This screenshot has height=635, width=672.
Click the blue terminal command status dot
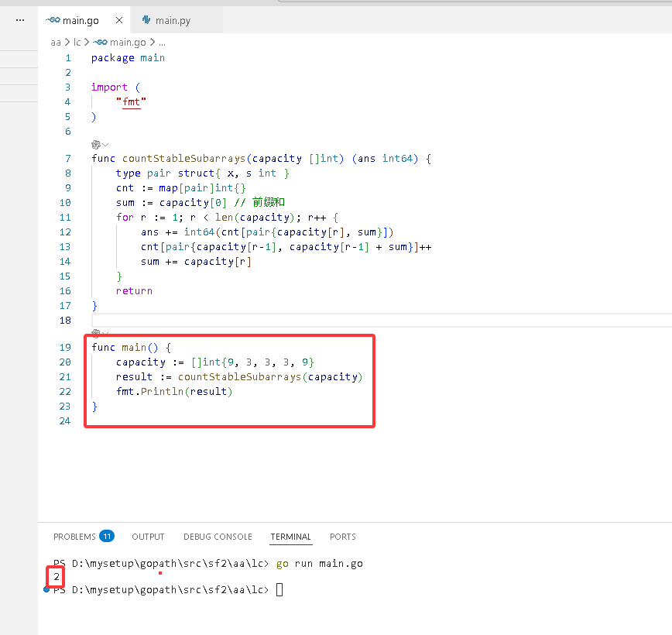tap(46, 589)
